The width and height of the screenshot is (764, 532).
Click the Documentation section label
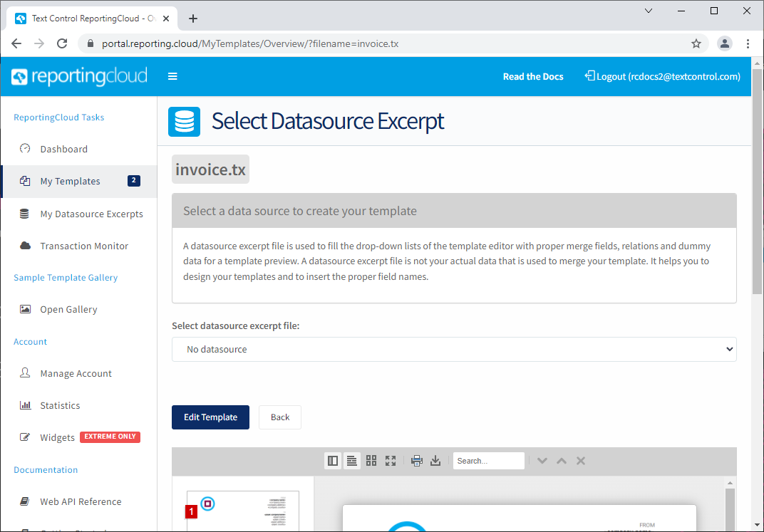[46, 470]
